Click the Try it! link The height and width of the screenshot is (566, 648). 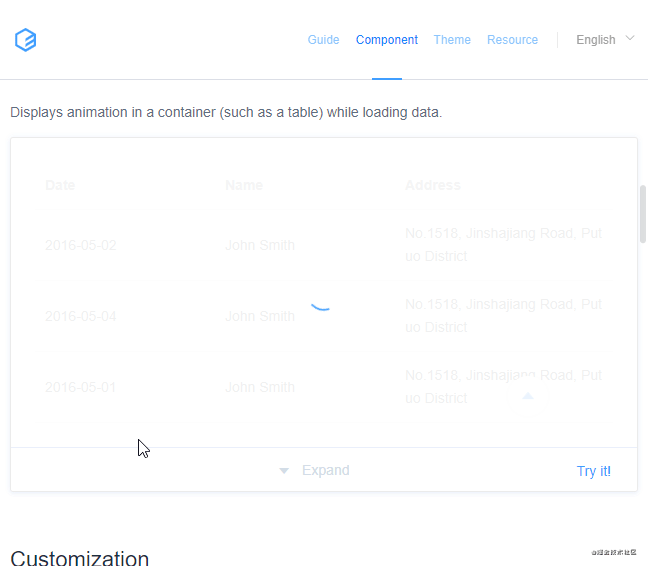point(593,471)
